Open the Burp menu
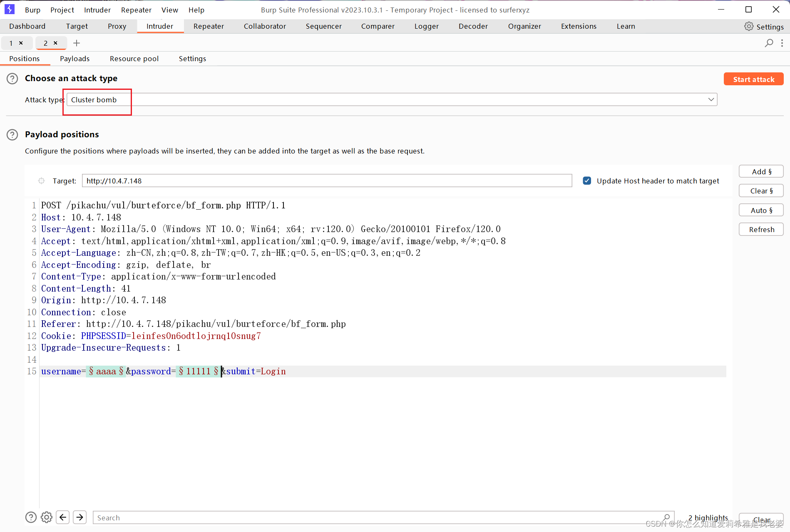Viewport: 790px width, 532px height. tap(32, 10)
